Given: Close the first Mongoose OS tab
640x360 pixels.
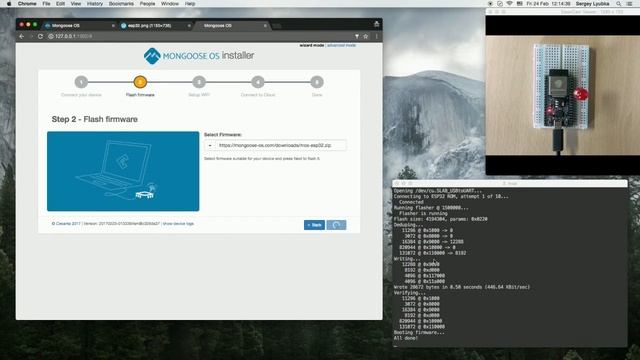Looking at the screenshot, I should 113,26.
